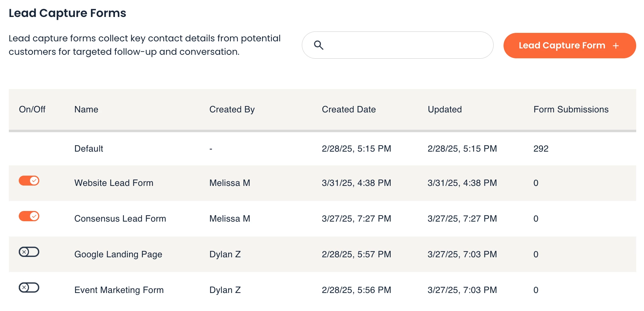Sort by the Form Submissions column header

[x=571, y=110]
